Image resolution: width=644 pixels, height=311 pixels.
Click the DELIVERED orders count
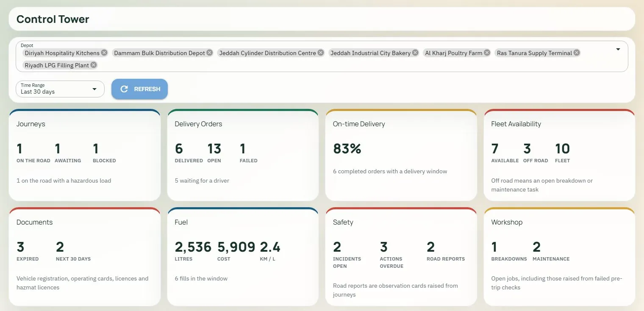(x=179, y=149)
